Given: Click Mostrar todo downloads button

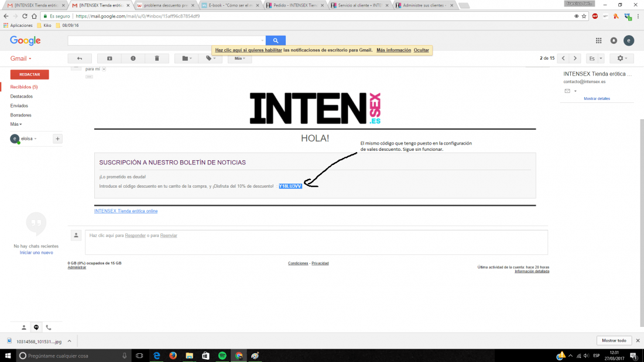Looking at the screenshot, I should click(614, 341).
